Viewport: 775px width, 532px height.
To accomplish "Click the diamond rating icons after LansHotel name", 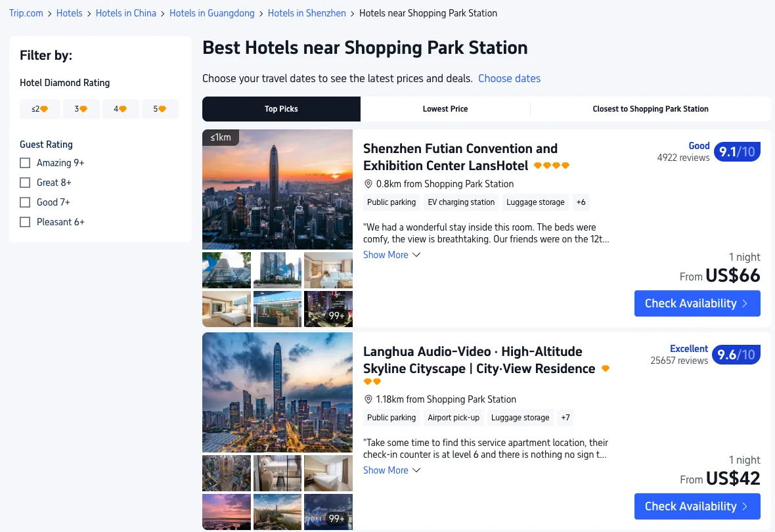I will (x=552, y=165).
